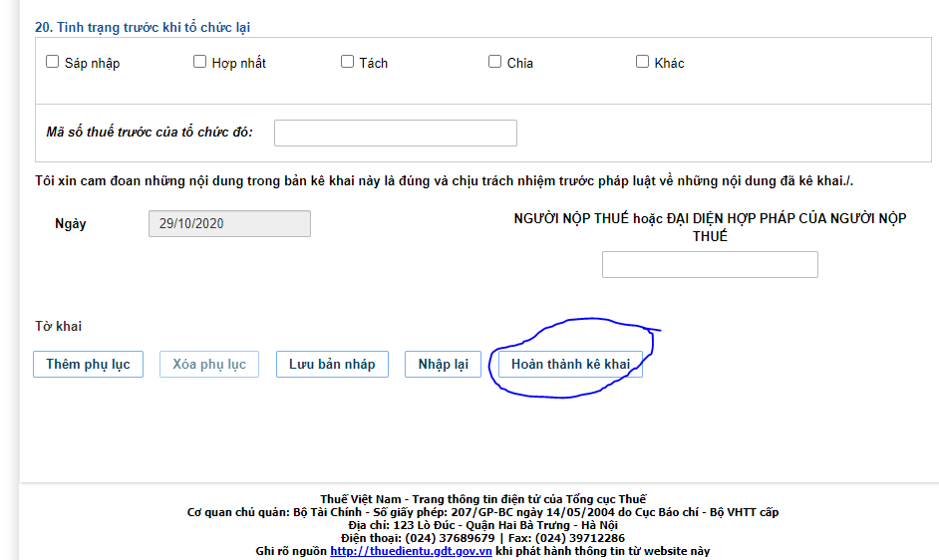Viewport: 939px width, 560px height.
Task: Click the Tờ khai label
Action: point(58,326)
